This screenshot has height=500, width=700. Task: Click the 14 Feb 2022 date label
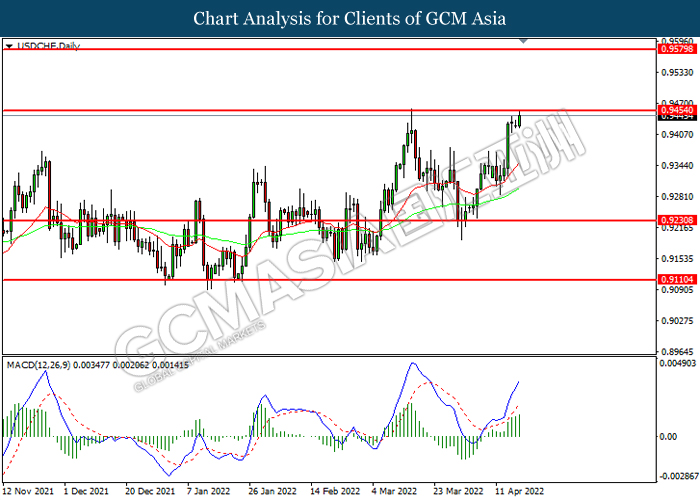(x=335, y=491)
